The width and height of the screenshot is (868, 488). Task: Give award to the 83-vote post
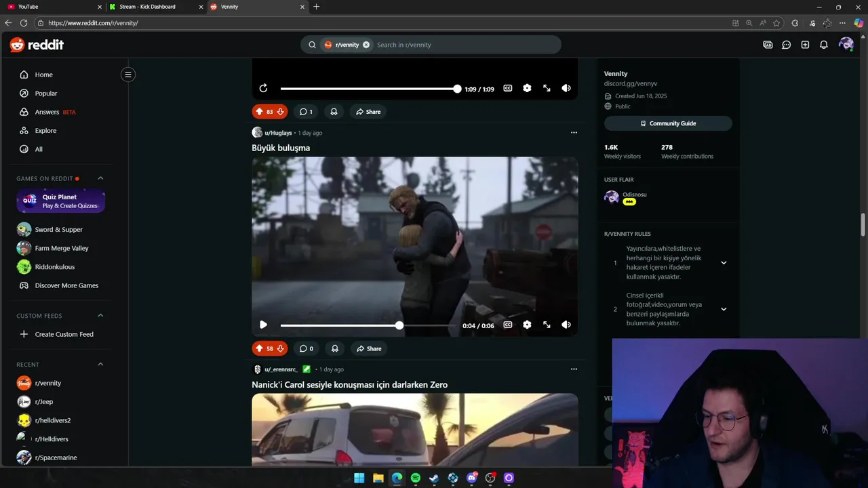[x=334, y=112]
